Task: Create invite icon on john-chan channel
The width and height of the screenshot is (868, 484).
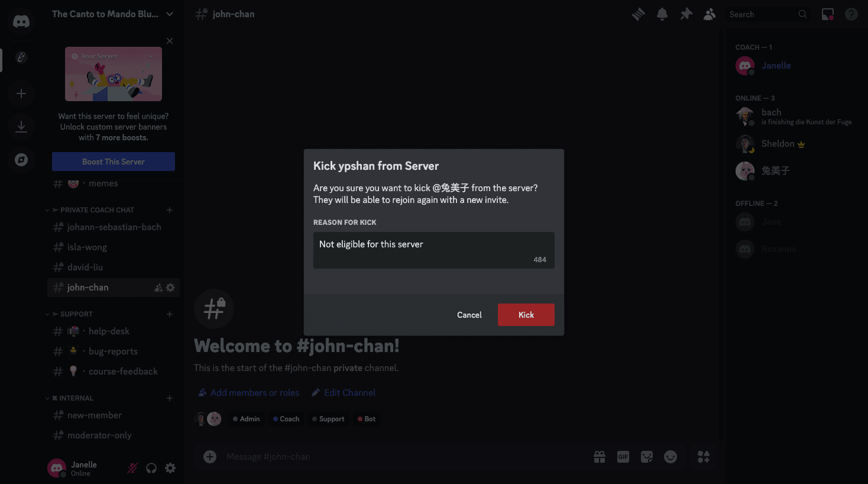Action: click(x=158, y=288)
